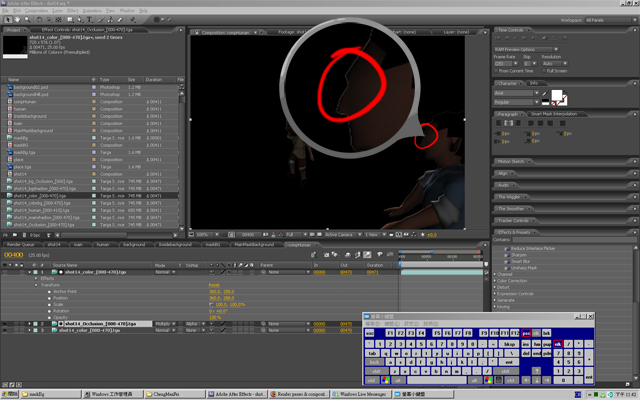Toggle video visibility of layer 2 Occlusion
The image size is (640, 400).
[4, 324]
